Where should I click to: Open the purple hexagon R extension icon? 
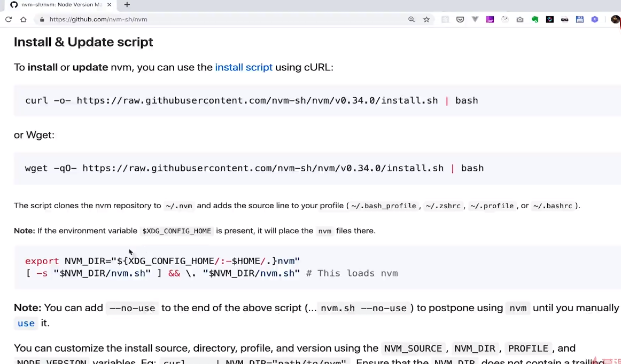point(595,19)
